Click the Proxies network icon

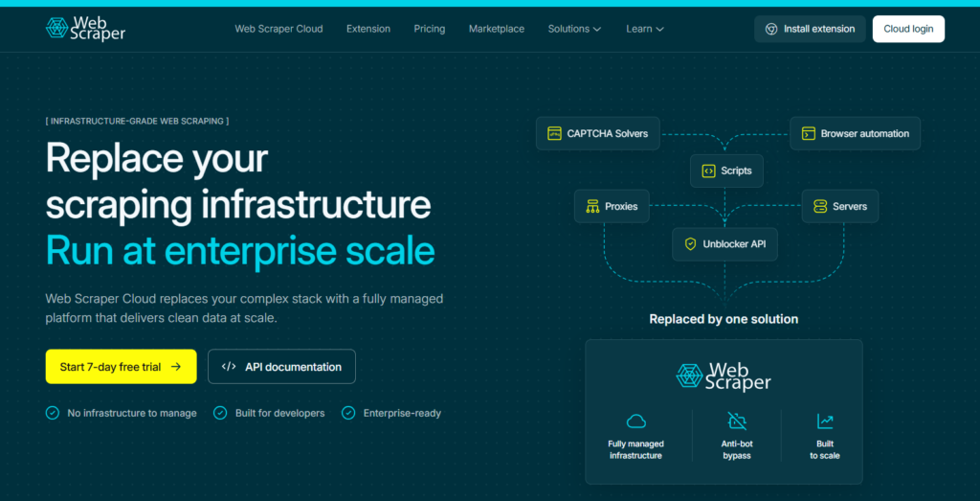coord(592,206)
